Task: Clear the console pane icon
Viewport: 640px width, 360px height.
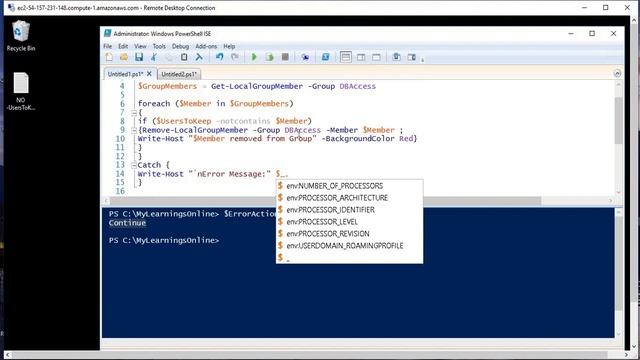Action: pos(199,57)
